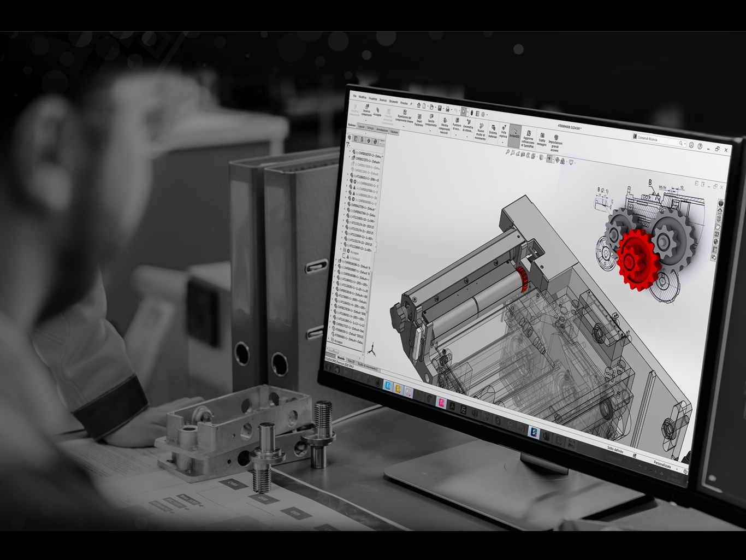This screenshot has height=560, width=746.
Task: Switch to the Schizzo ribbon tab
Action: pos(370,128)
